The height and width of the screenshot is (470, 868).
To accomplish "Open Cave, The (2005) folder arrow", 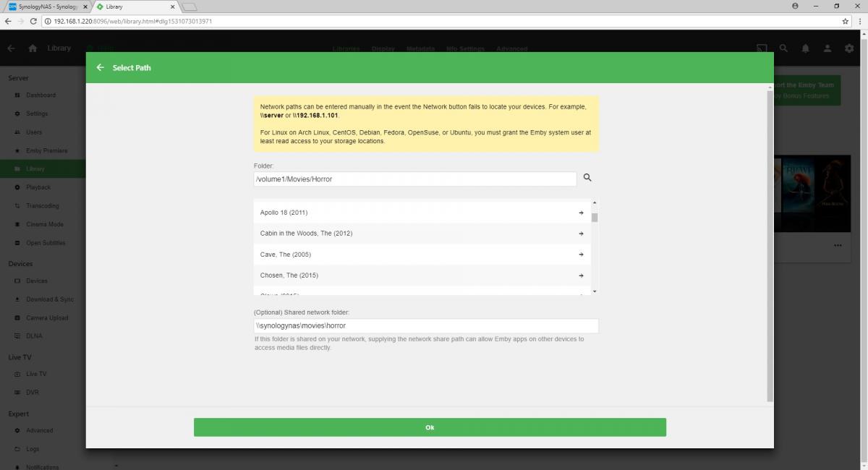I will pyautogui.click(x=582, y=255).
